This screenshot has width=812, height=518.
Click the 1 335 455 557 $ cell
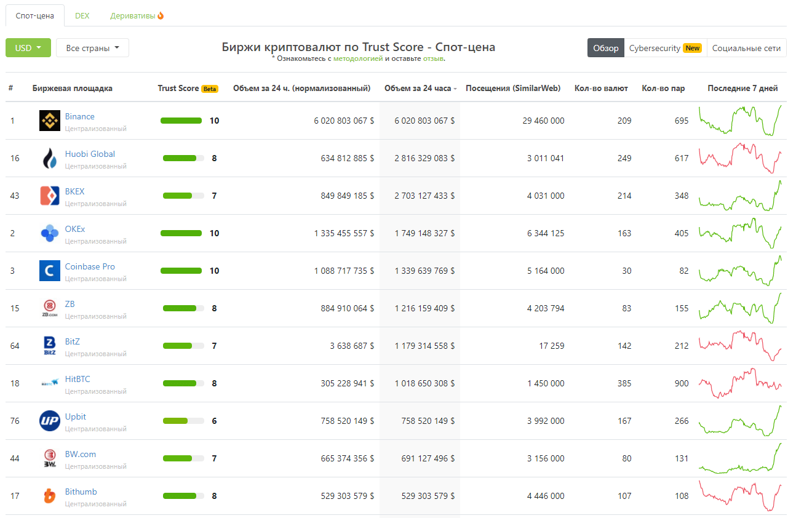[344, 233]
